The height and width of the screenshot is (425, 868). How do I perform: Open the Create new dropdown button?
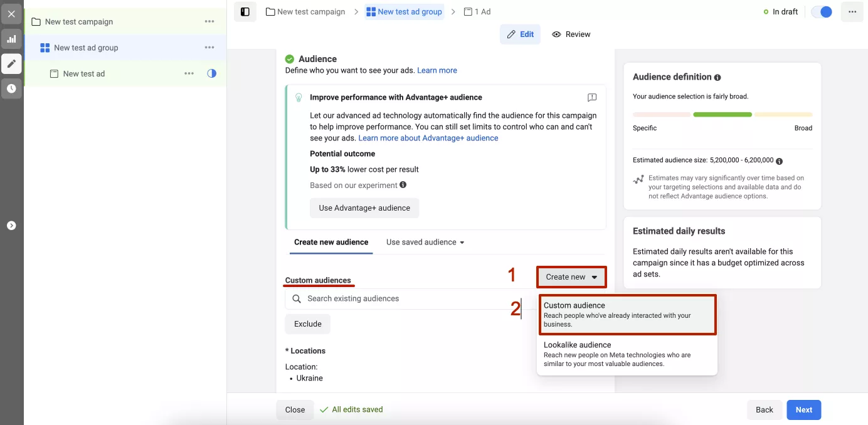(571, 277)
